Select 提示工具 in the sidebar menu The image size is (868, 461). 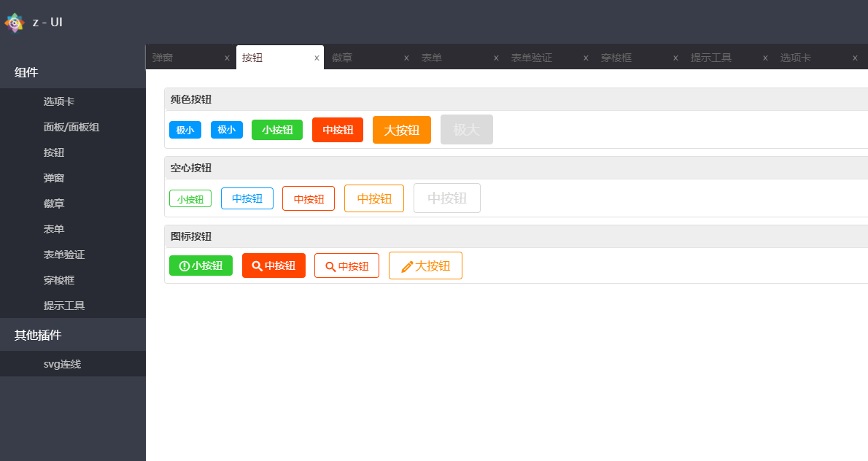point(64,306)
